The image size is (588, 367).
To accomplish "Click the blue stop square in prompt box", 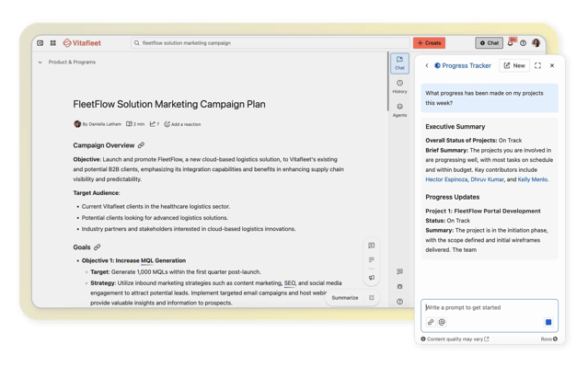I will tap(548, 322).
